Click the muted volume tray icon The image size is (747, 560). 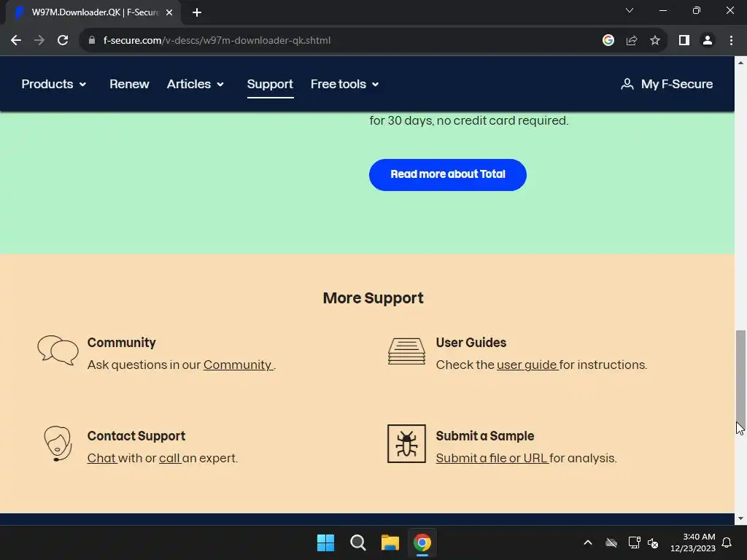click(x=653, y=542)
